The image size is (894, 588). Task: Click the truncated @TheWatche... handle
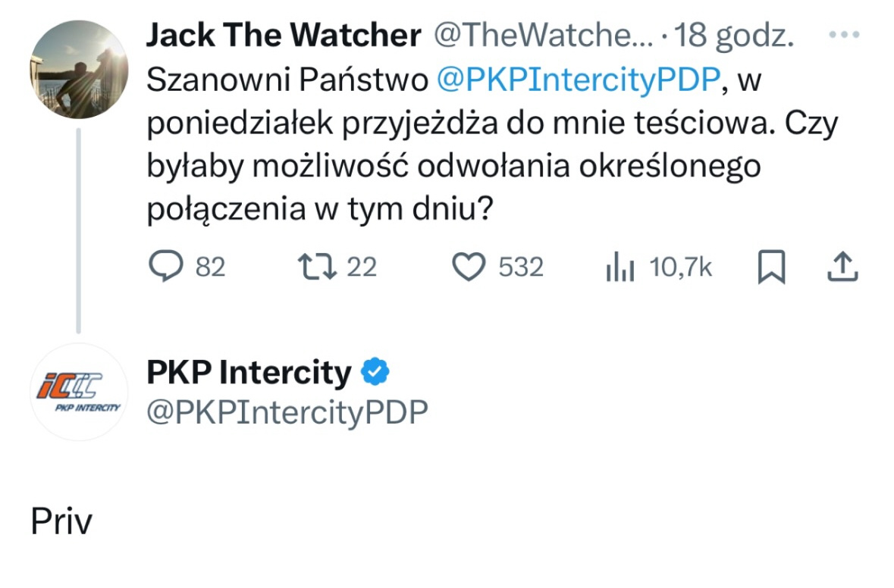point(541,35)
